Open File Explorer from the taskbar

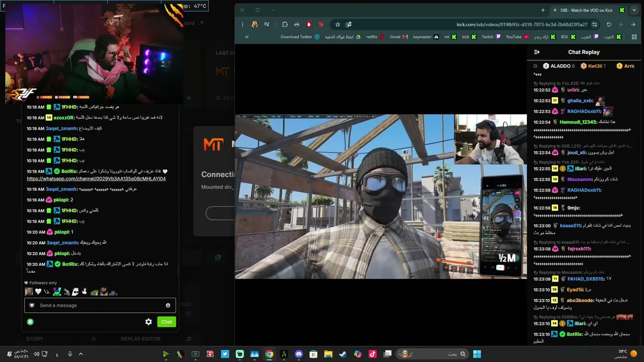coord(328,354)
